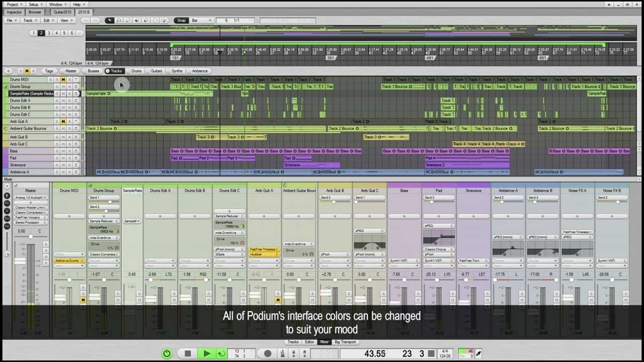Screen dimensions: 644x362
Task: Adjust the Master channel pan slider
Action: (31, 236)
